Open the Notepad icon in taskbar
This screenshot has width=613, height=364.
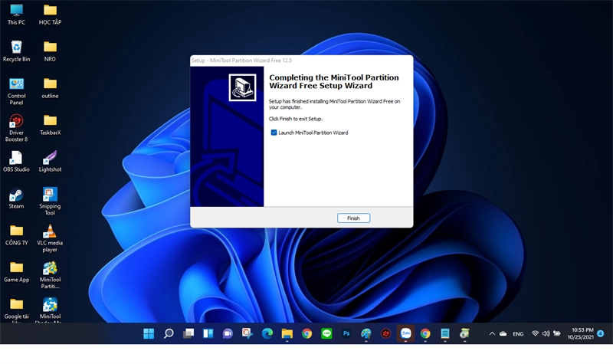[445, 333]
